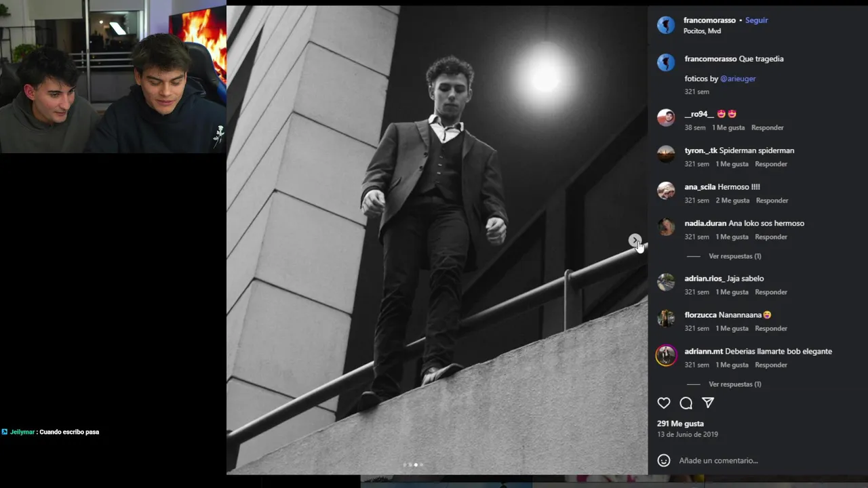
Task: Open francomorasso avatar in post header
Action: tap(666, 25)
